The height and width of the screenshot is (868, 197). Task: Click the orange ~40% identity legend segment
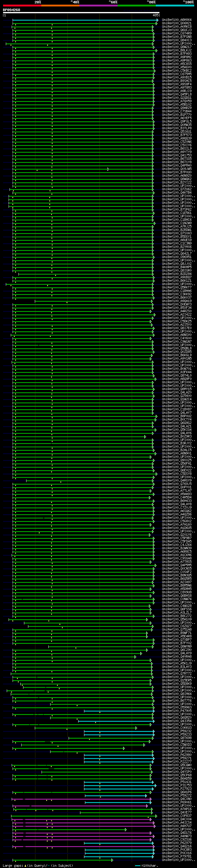[x=60, y=6]
